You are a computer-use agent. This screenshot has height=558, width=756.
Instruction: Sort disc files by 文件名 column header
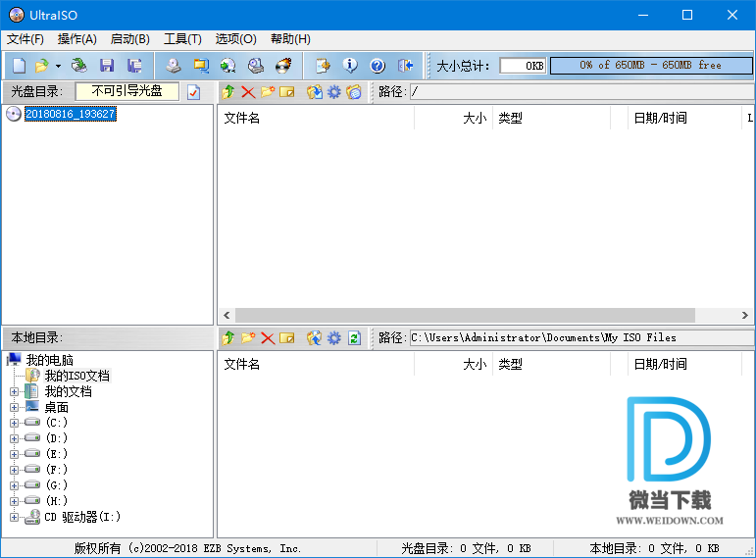[316, 118]
